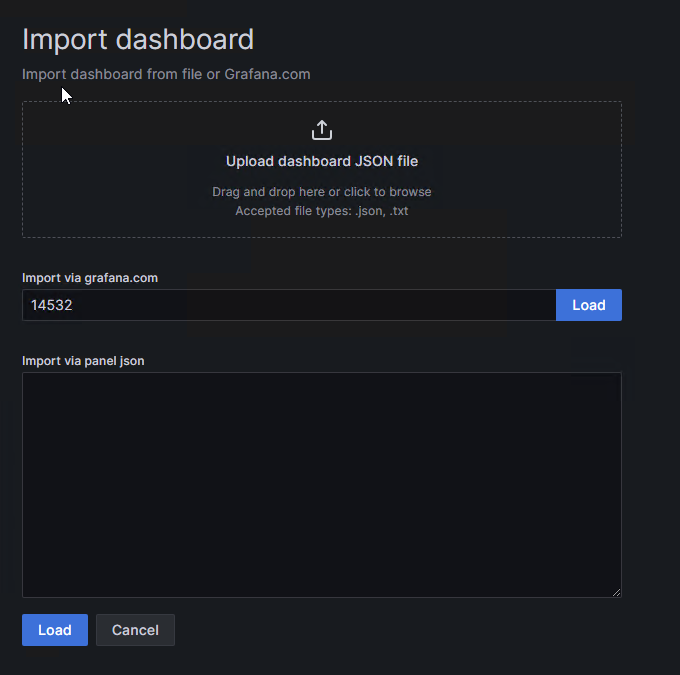This screenshot has width=680, height=675.
Task: Focus the grafana.com dashboard ID field
Action: [x=288, y=305]
